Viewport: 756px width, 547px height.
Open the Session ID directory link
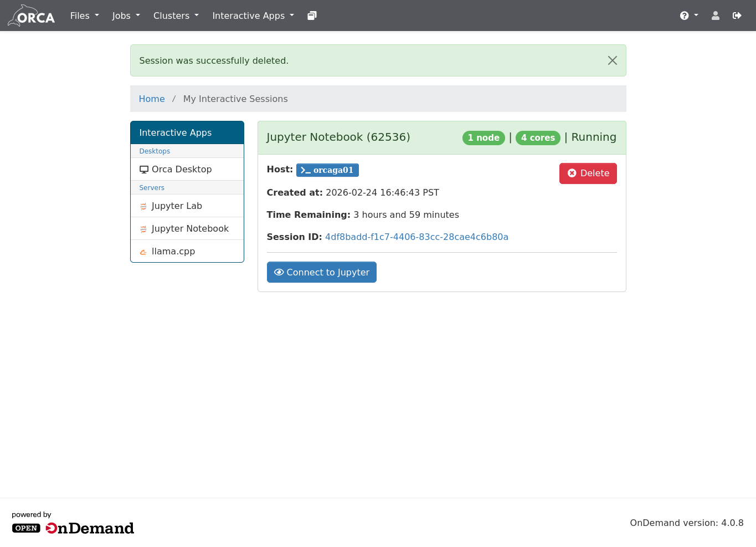coord(416,237)
